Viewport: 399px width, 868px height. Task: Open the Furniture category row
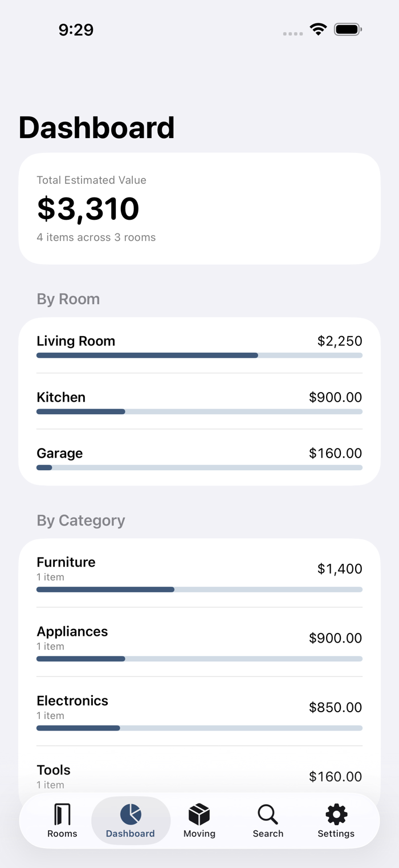[x=199, y=573]
